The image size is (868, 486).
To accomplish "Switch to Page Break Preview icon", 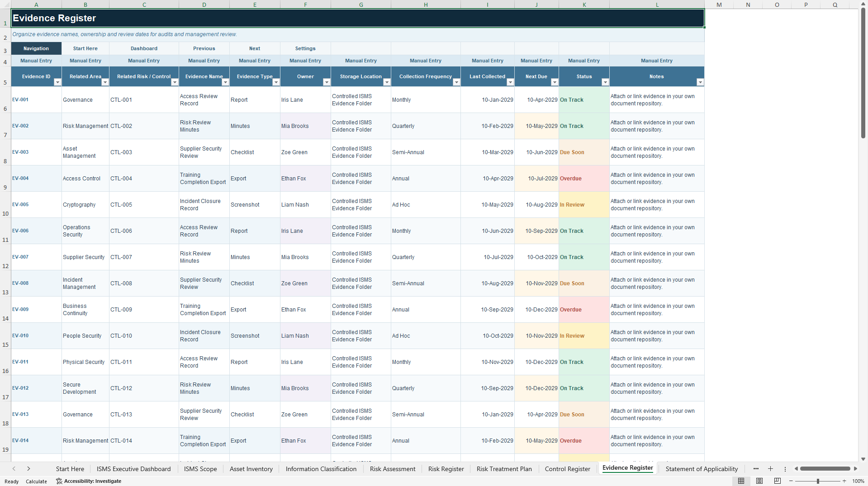I will tap(778, 481).
